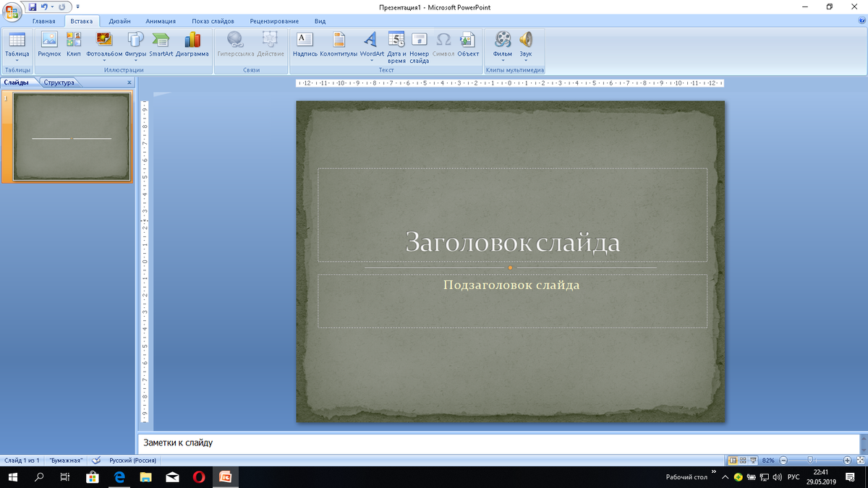Run the spell check status icon

[x=96, y=460]
